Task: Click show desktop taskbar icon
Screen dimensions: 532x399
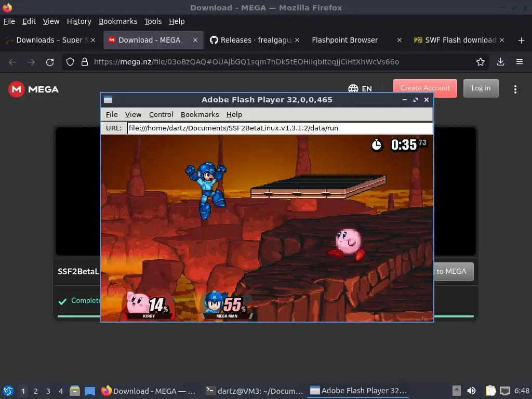Action: 90,391
